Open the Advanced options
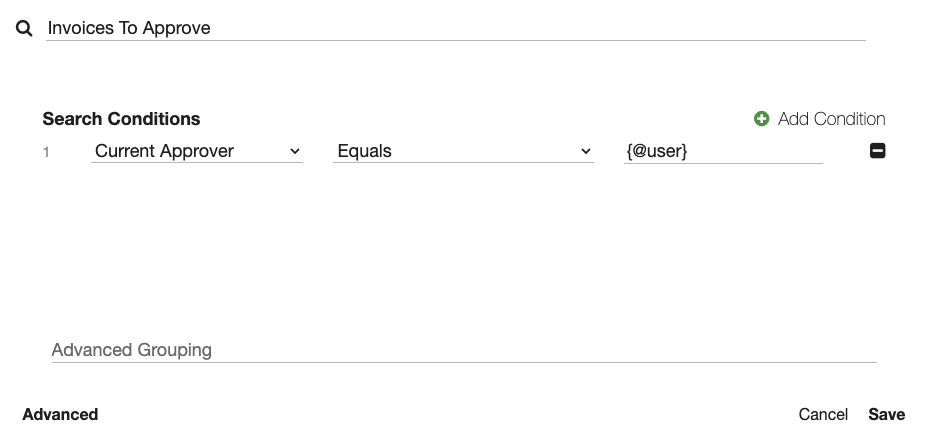Image resolution: width=931 pixels, height=438 pixels. 60,414
